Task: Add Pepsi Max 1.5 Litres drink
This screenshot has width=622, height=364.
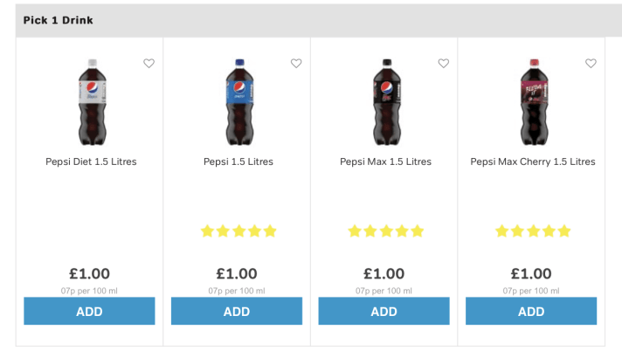Action: 384,311
